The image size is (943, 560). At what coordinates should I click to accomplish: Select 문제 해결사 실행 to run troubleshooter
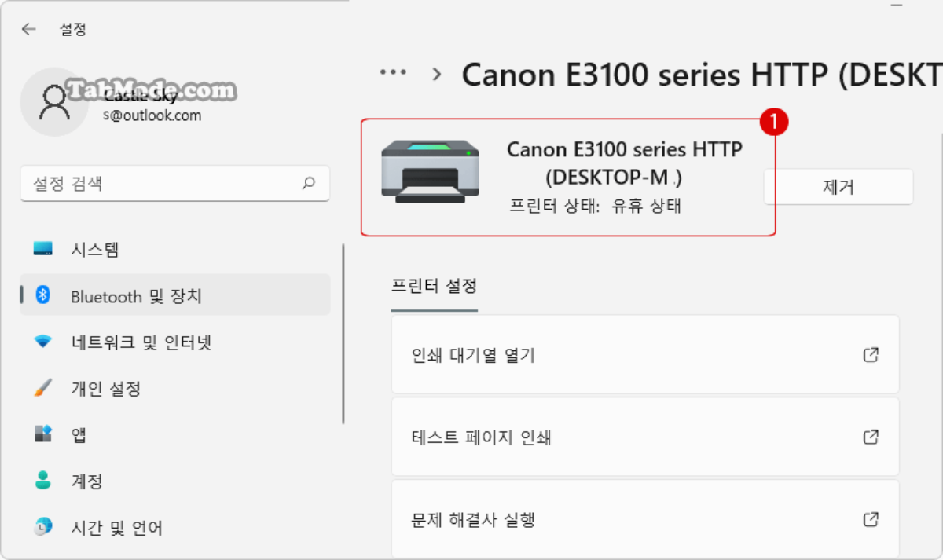pos(644,519)
